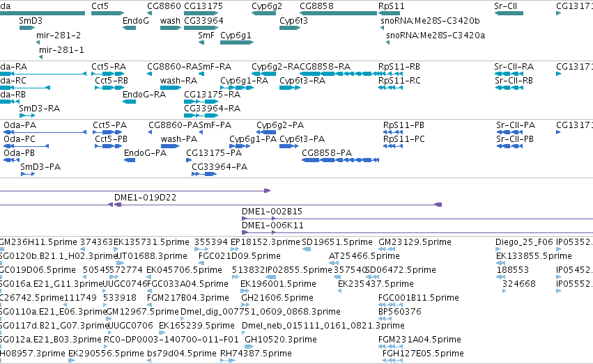593x364 pixels.
Task: Click EST Diego_25_F06
Action: pos(498,249)
